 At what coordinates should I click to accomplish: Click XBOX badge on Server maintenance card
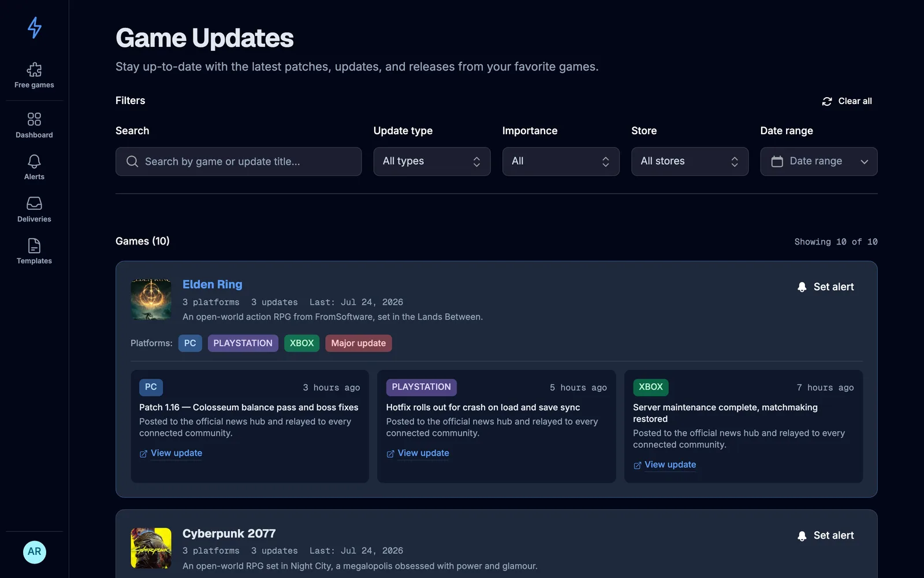(x=651, y=387)
